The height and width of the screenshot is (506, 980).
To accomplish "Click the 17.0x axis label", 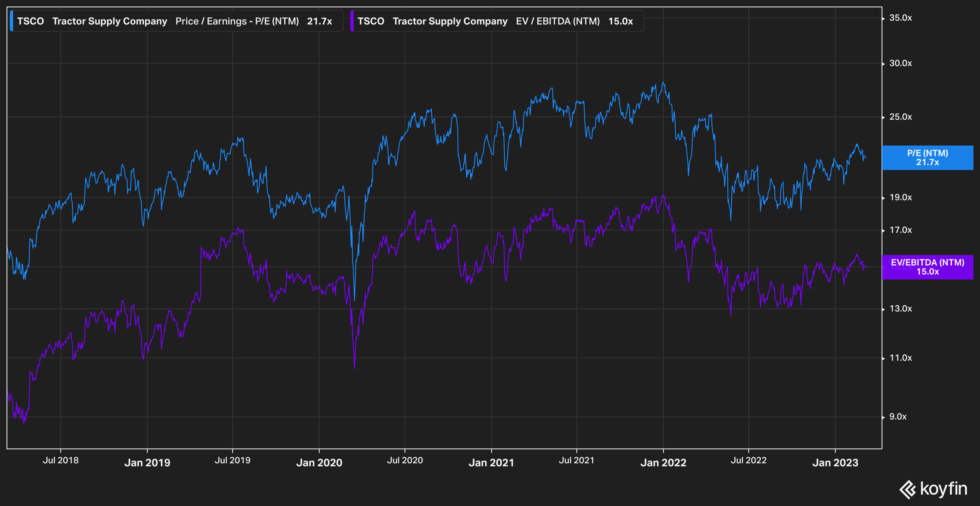I will tap(901, 230).
